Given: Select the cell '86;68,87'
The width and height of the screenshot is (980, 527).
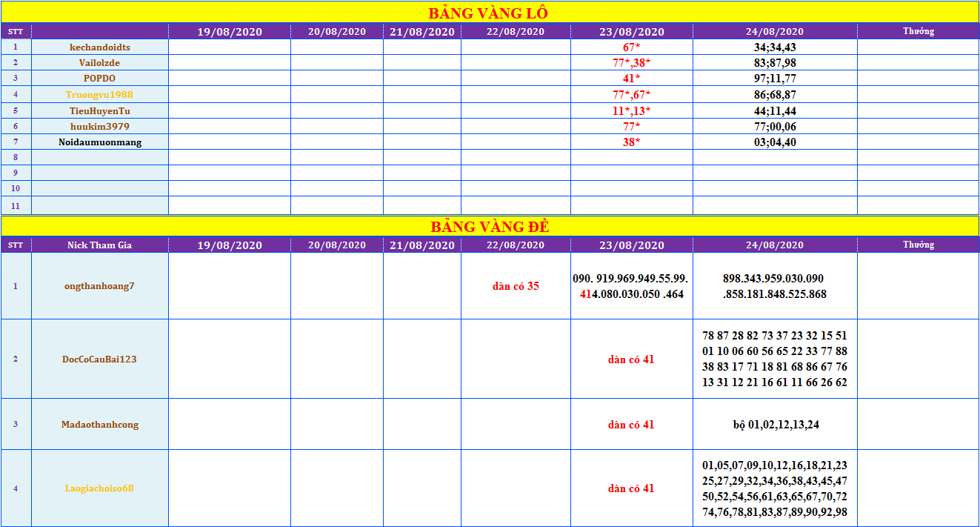Looking at the screenshot, I should pos(775,94).
